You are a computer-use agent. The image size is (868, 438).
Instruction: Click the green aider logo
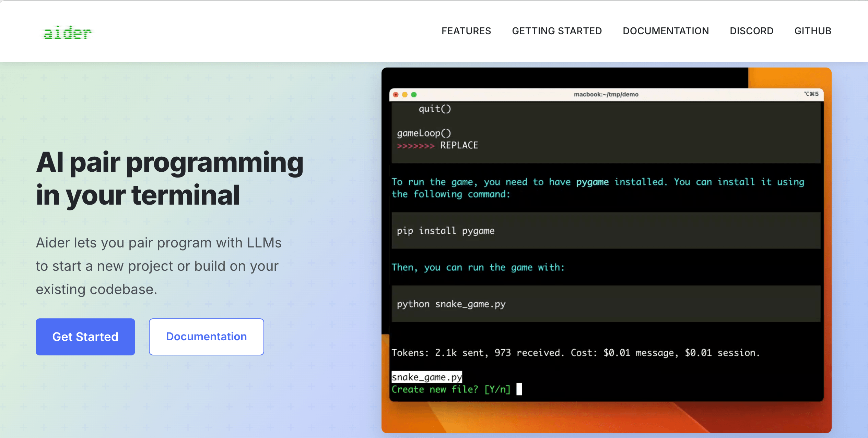point(67,33)
